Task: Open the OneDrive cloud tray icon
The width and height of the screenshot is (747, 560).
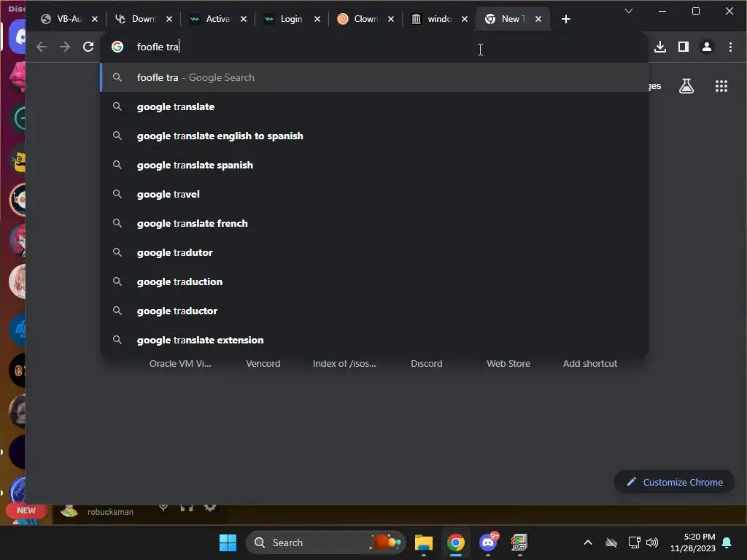Action: pyautogui.click(x=611, y=542)
